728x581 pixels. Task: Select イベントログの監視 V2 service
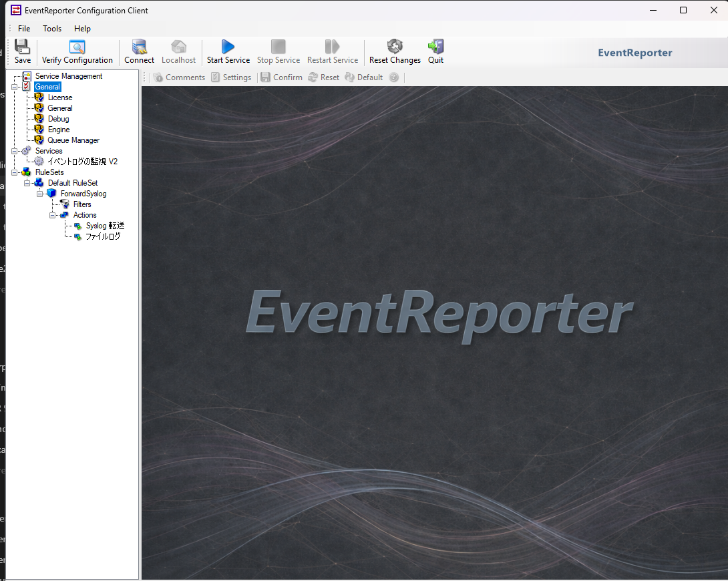coord(83,162)
